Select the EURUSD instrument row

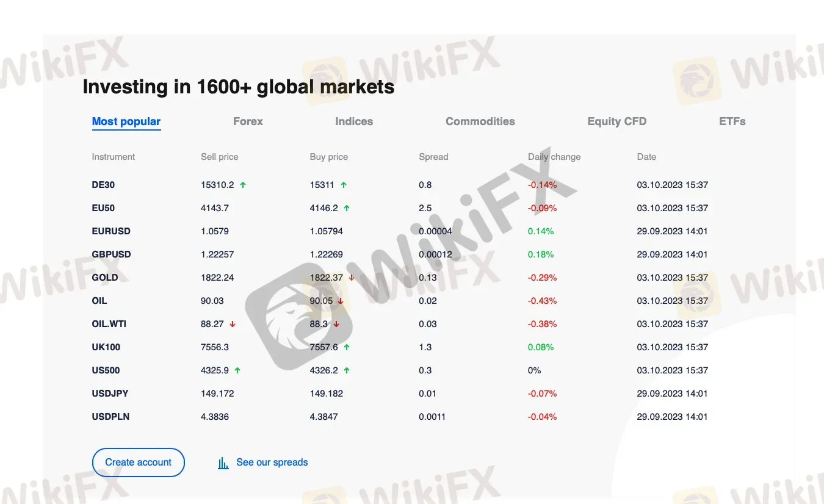pos(111,231)
